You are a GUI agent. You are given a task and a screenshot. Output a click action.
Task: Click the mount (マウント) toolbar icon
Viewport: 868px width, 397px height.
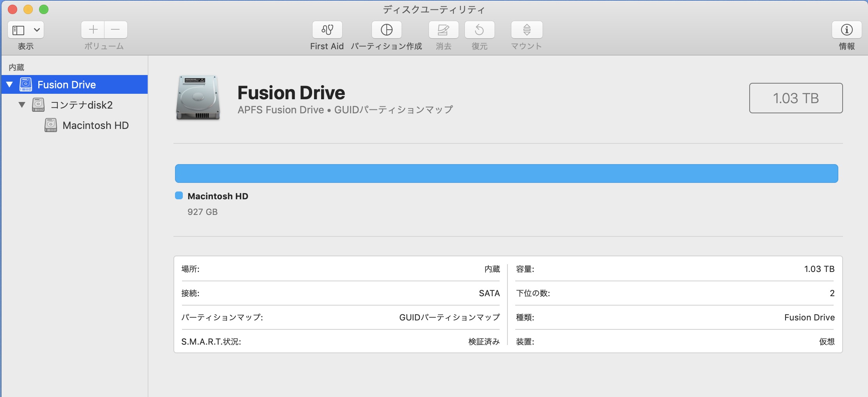click(x=527, y=30)
